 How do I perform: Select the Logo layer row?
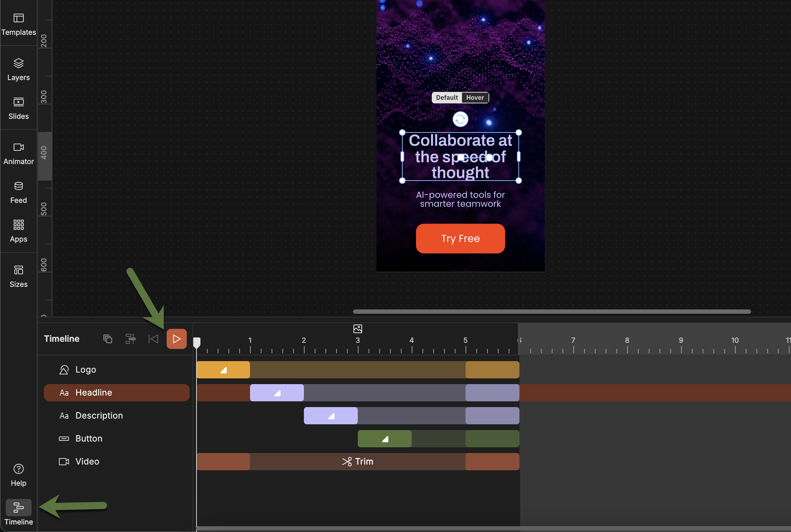tap(85, 370)
